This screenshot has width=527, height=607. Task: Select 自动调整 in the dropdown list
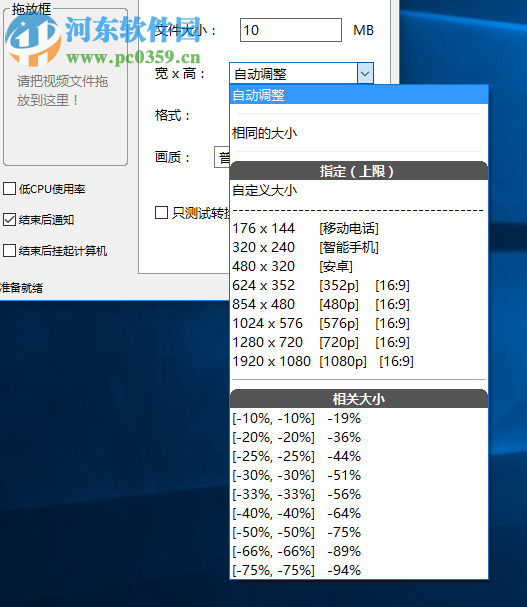point(359,95)
